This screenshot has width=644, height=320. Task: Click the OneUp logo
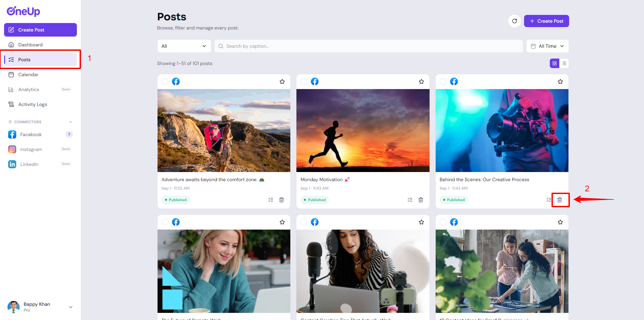tap(23, 11)
